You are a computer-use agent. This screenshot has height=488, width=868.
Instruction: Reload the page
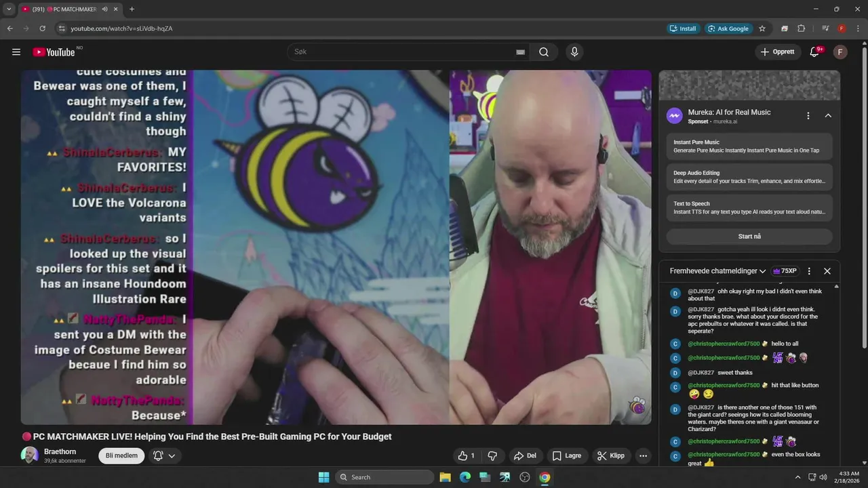point(42,28)
